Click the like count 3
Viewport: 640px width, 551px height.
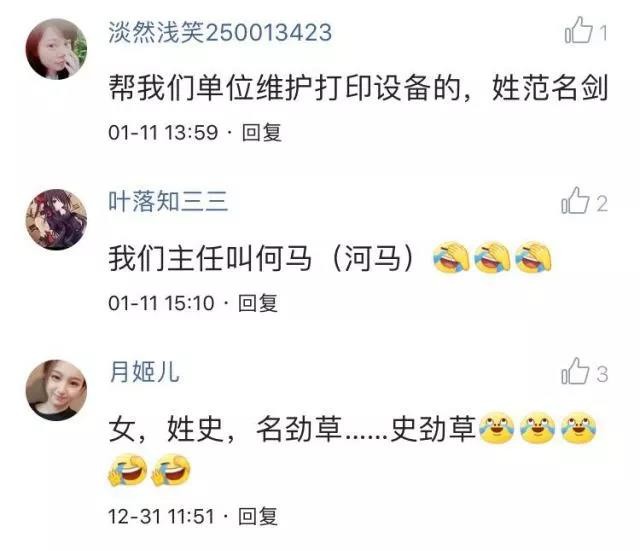602,374
